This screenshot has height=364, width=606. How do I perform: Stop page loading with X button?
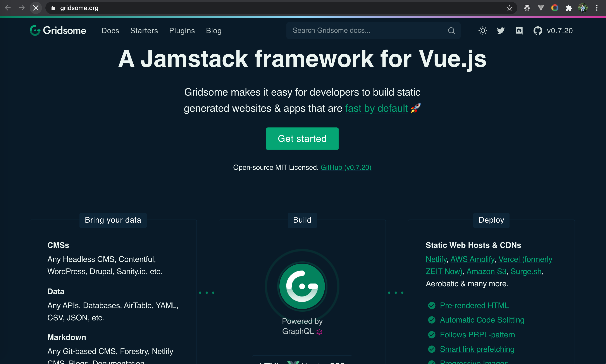36,8
